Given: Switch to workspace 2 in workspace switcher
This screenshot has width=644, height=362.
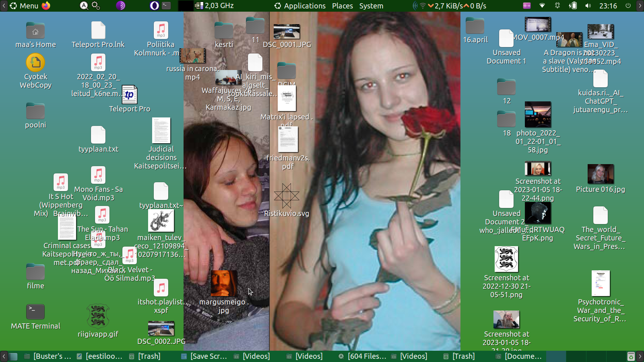Looking at the screenshot, I should click(x=576, y=356).
